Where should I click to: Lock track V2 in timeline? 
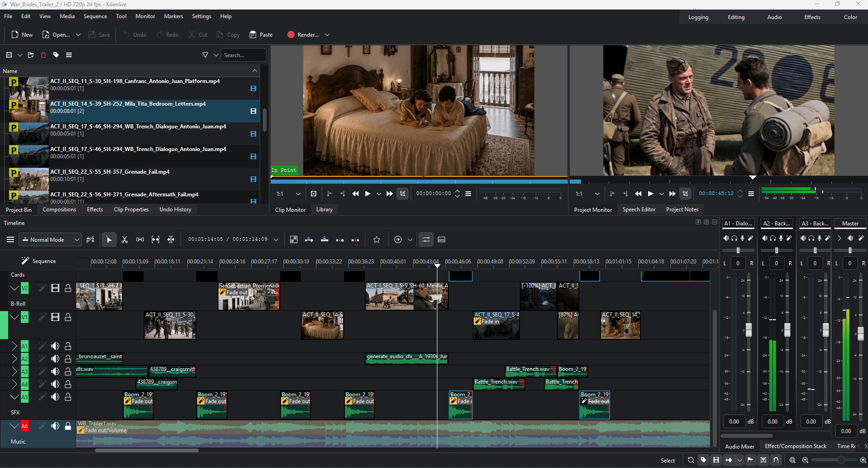[x=68, y=288]
